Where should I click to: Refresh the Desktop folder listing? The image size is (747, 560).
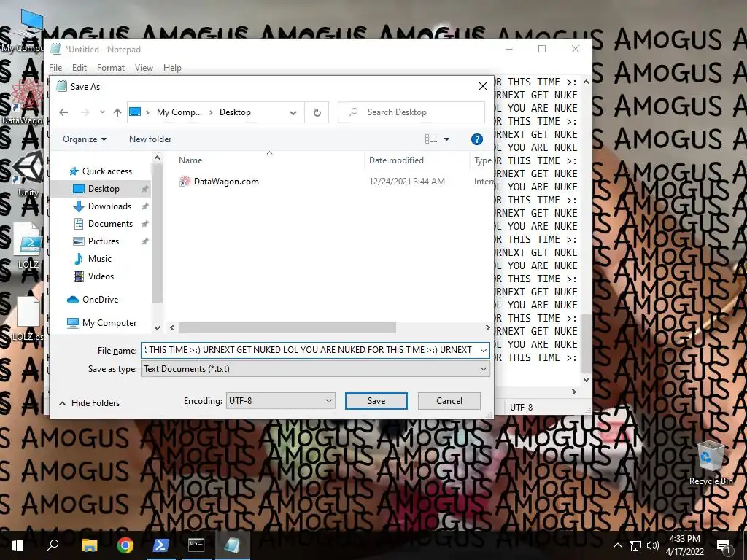pos(317,112)
